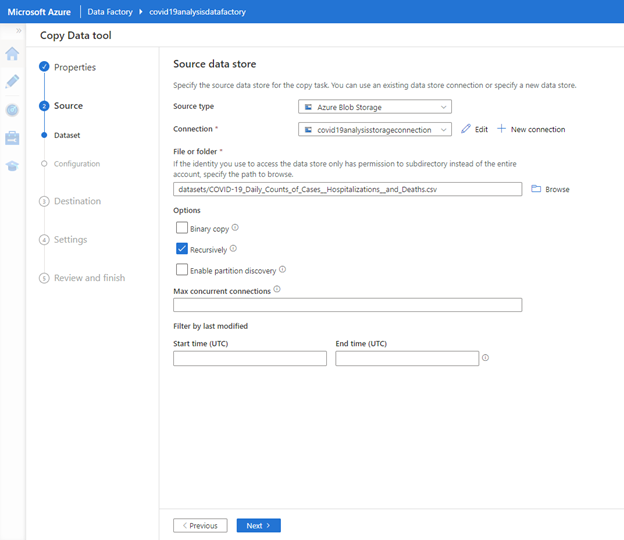The height and width of the screenshot is (540, 624).
Task: Go to Review and finish step
Action: point(90,278)
